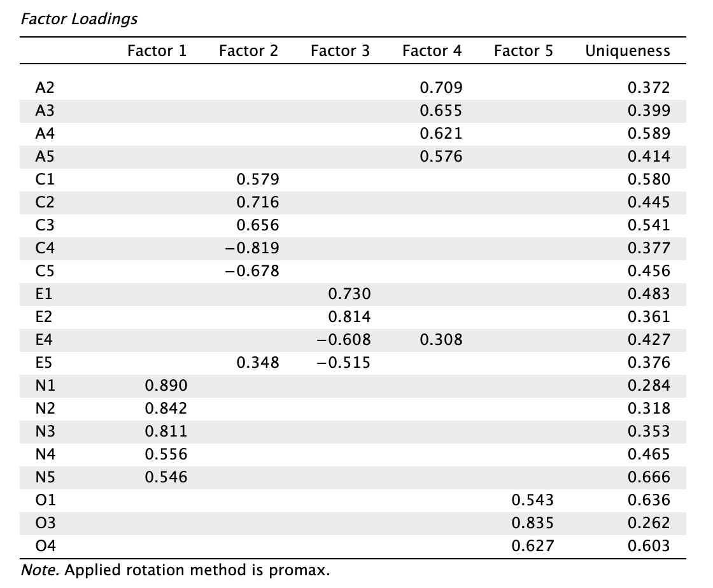Select the E2 loading value 0.814
This screenshot has height=588, width=713.
coord(349,316)
